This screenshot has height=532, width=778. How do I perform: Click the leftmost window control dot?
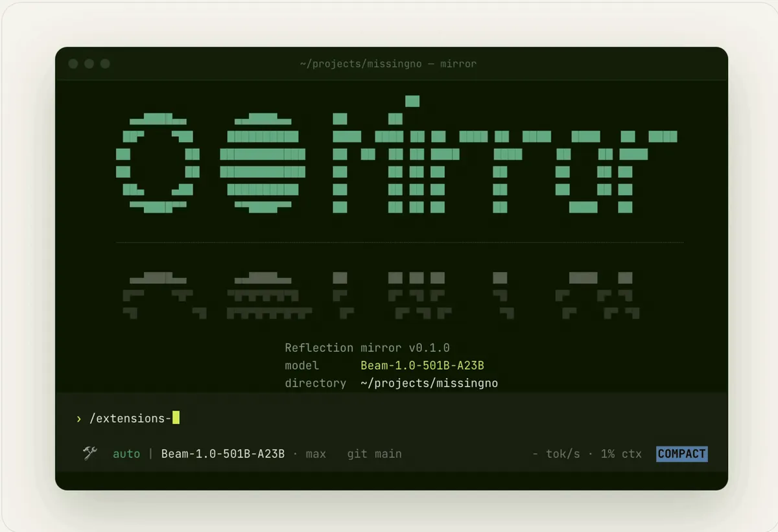(73, 64)
